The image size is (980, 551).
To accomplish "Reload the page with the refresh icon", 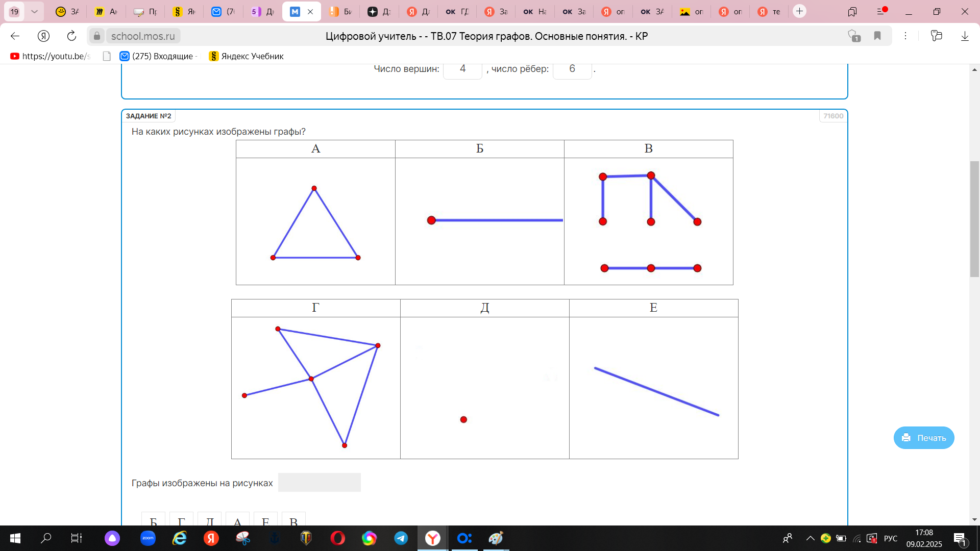I will 71,36.
